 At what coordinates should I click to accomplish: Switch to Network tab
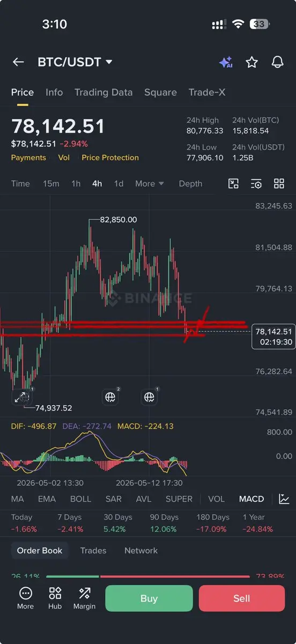point(141,551)
